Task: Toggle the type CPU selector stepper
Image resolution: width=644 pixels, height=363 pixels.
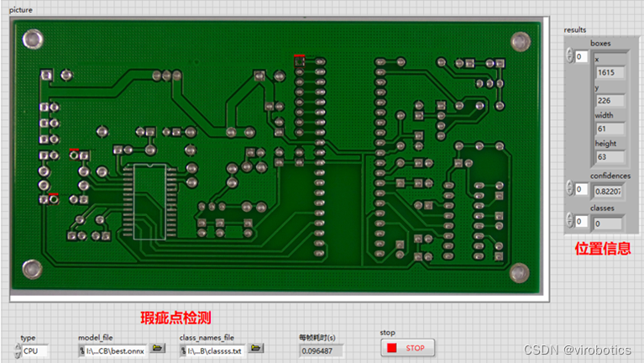Action: click(x=18, y=350)
